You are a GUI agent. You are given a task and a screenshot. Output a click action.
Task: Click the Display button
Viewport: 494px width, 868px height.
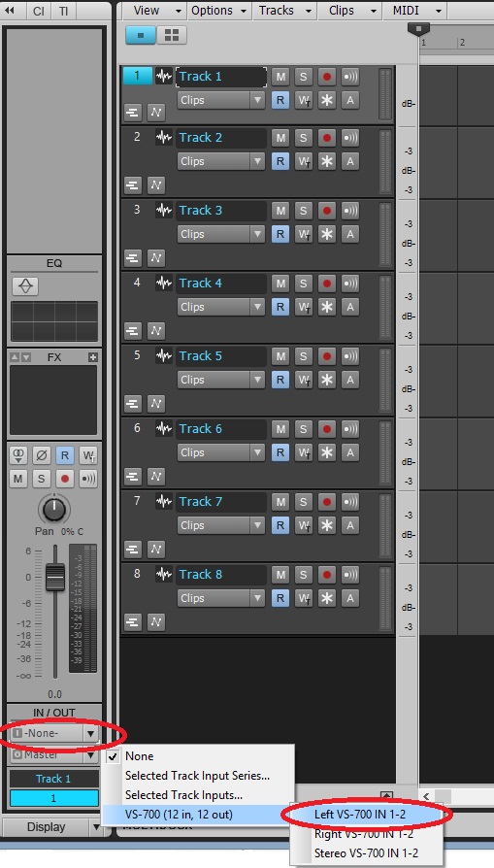pos(47,827)
